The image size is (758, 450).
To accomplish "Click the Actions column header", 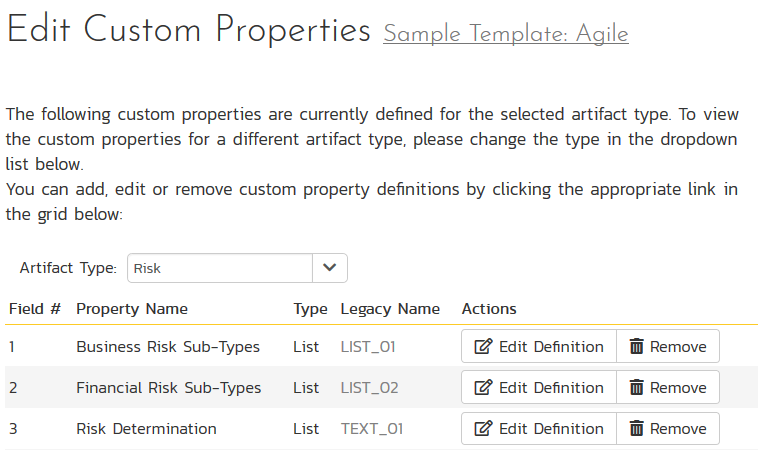I will point(489,309).
